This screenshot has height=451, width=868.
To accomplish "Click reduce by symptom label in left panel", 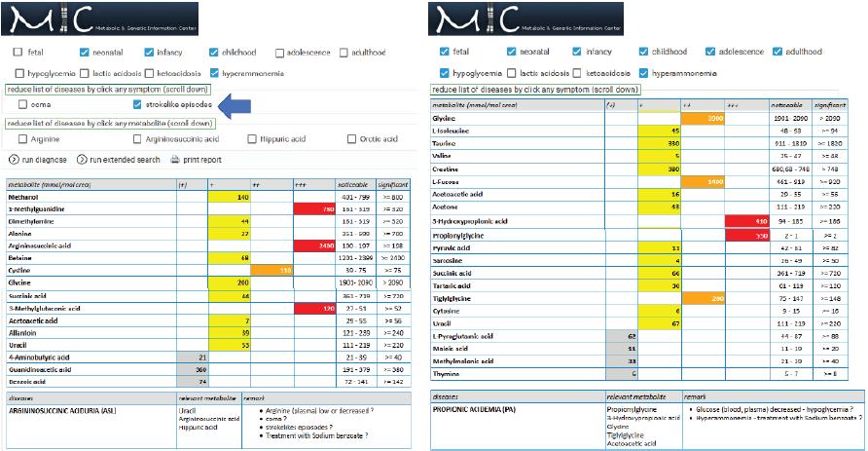I will pyautogui.click(x=108, y=90).
